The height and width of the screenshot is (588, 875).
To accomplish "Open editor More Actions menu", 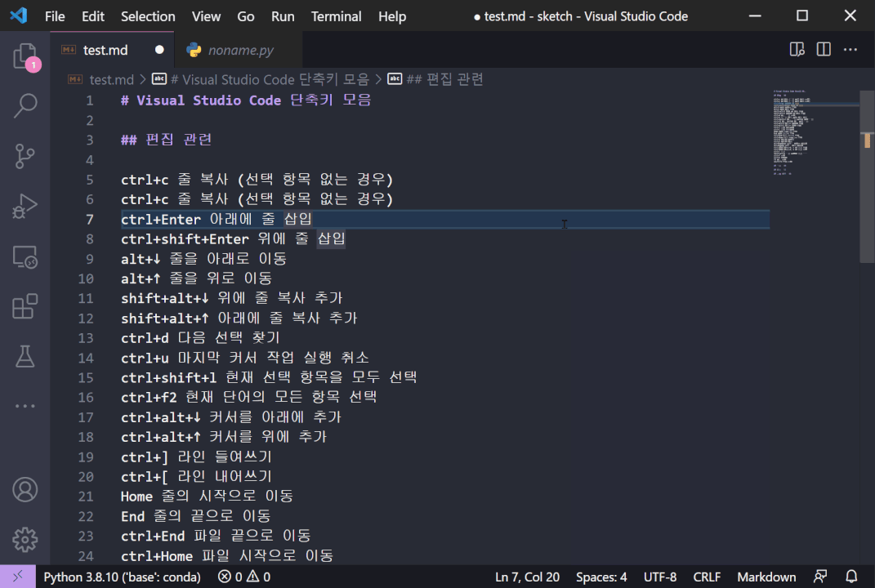I will (x=850, y=50).
